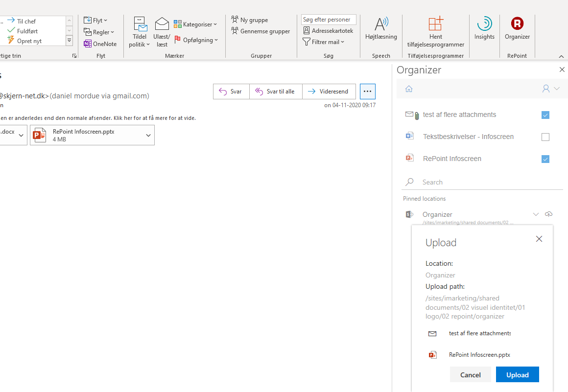Uncheck the 'RePoint Infoscreen' checkbox

545,159
